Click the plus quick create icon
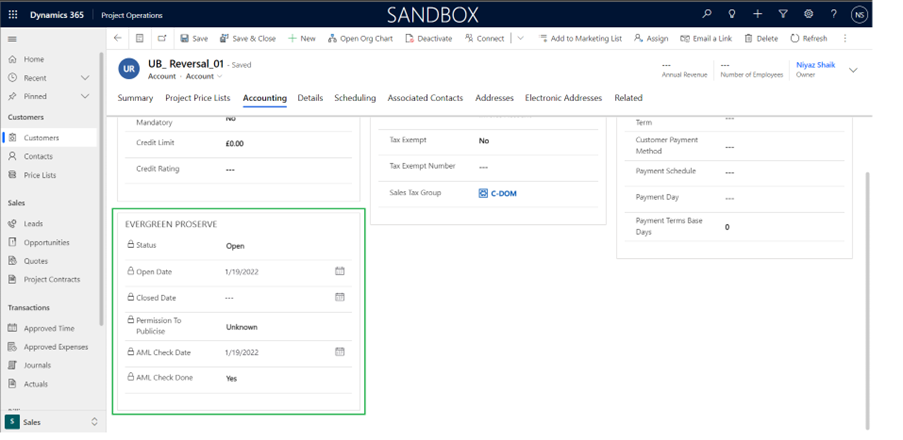Image resolution: width=903 pixels, height=440 pixels. [x=757, y=14]
